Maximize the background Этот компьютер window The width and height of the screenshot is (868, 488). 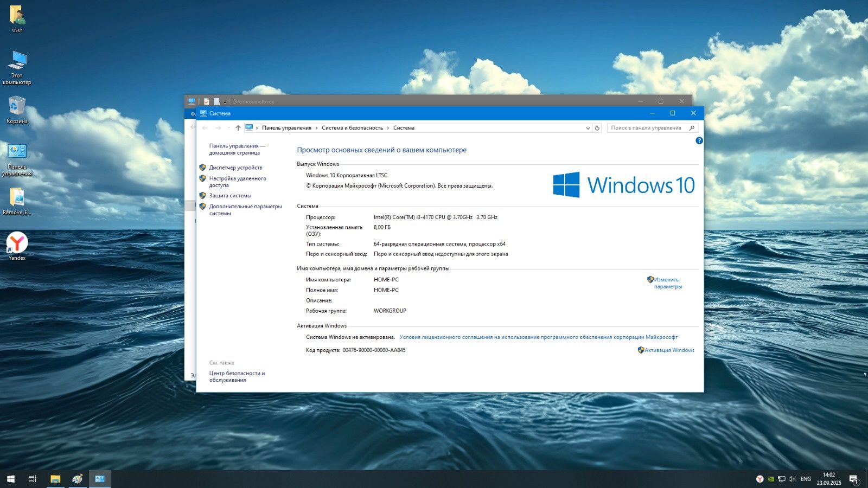tap(661, 101)
